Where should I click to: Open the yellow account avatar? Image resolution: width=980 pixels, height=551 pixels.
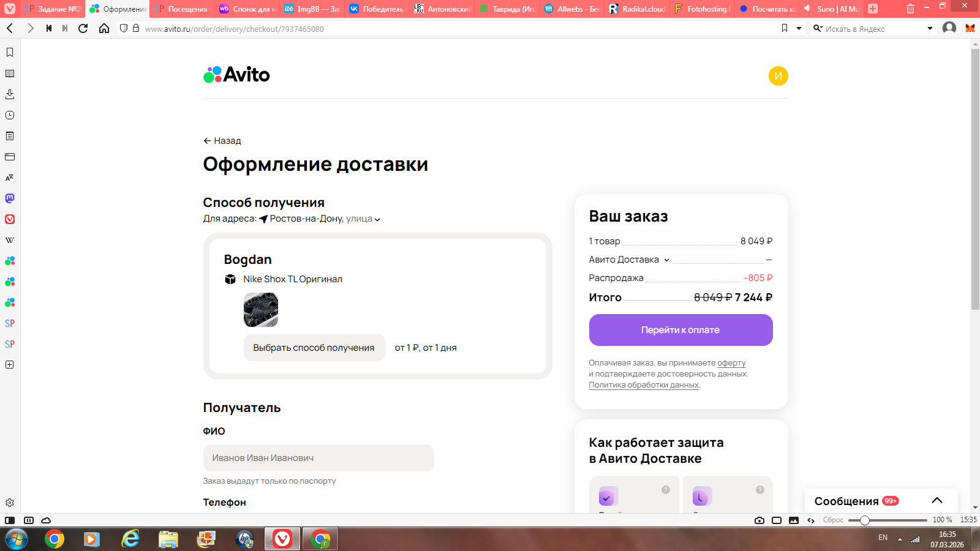click(778, 76)
